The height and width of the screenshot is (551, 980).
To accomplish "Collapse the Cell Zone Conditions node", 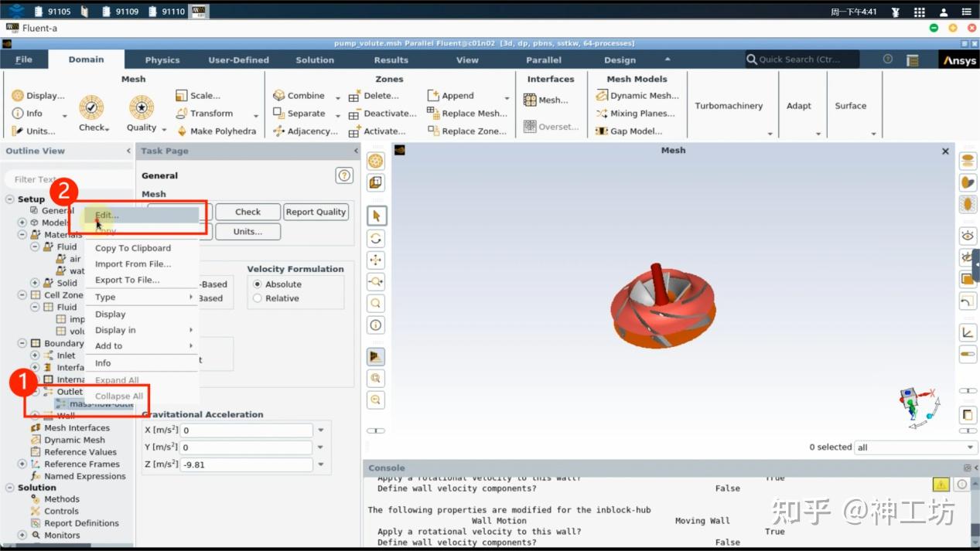I will coord(22,295).
